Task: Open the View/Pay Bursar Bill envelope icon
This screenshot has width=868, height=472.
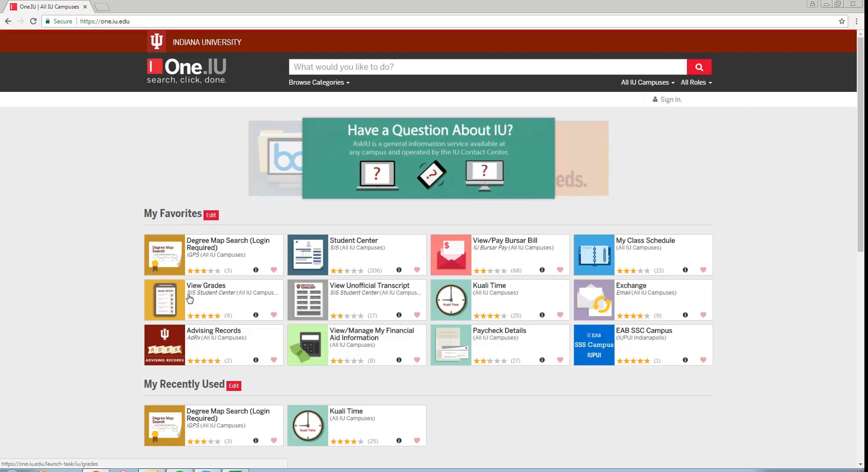Action: [x=451, y=255]
